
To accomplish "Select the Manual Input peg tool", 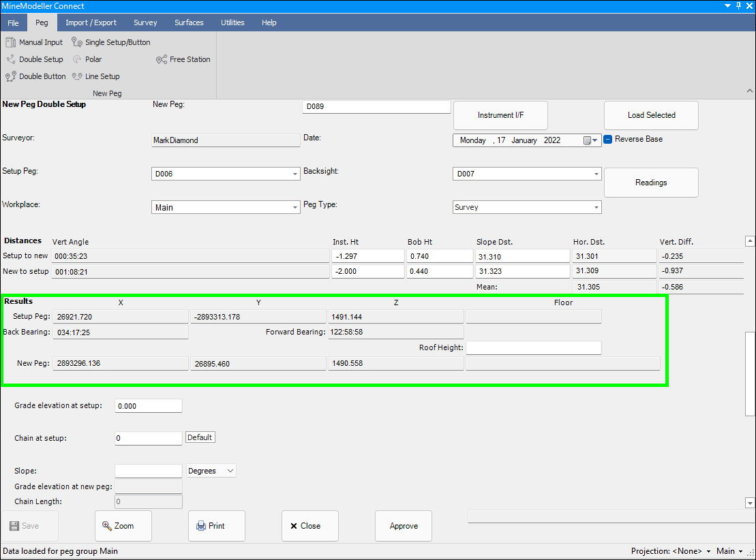I will click(34, 42).
